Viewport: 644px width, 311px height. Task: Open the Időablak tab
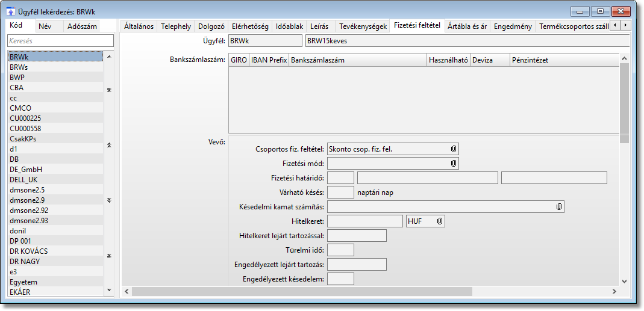(x=289, y=26)
